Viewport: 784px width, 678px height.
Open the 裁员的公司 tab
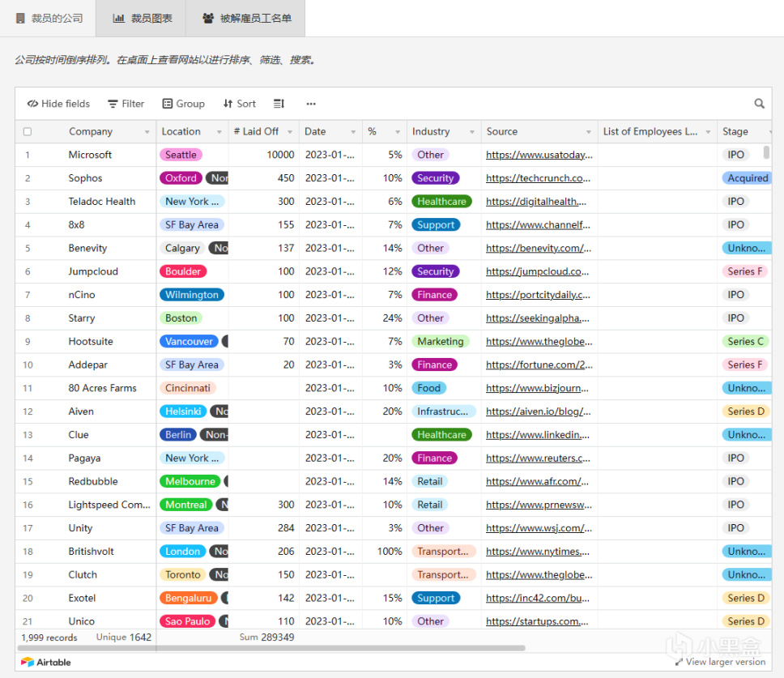click(x=49, y=19)
